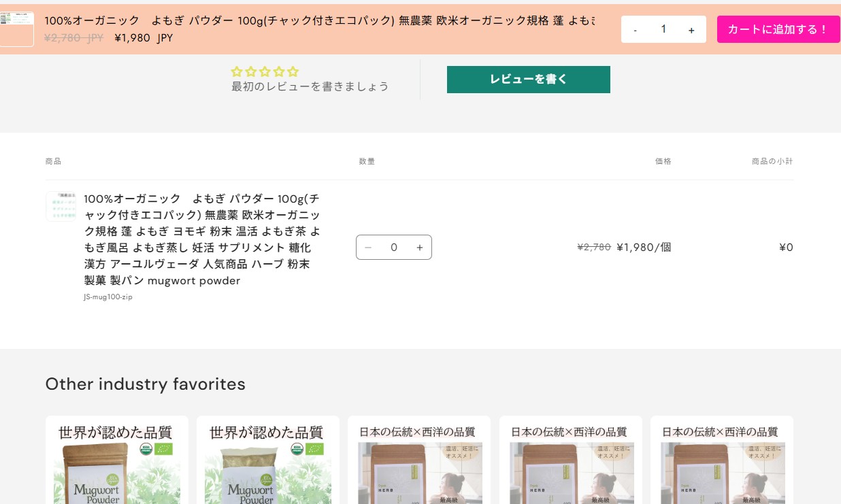Select the third review star
Viewport: 841px width, 504px height.
click(265, 71)
